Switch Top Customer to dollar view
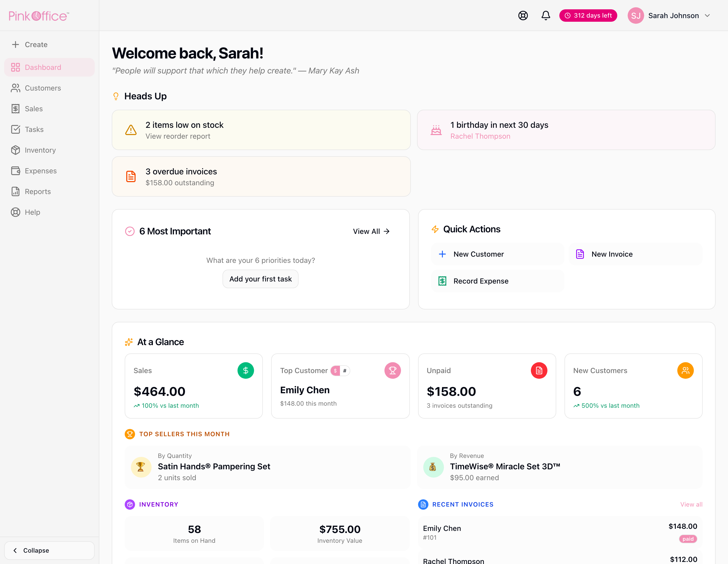This screenshot has height=564, width=728. pyautogui.click(x=335, y=371)
